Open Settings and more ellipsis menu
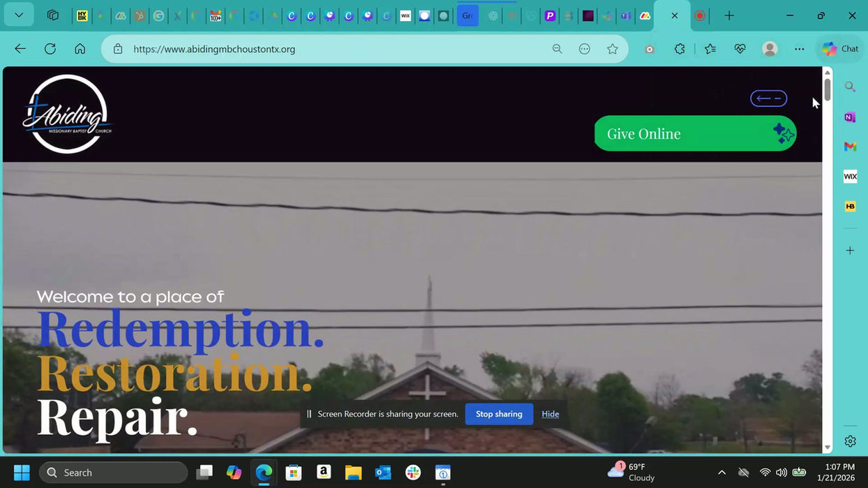Image resolution: width=868 pixels, height=488 pixels. coord(800,49)
